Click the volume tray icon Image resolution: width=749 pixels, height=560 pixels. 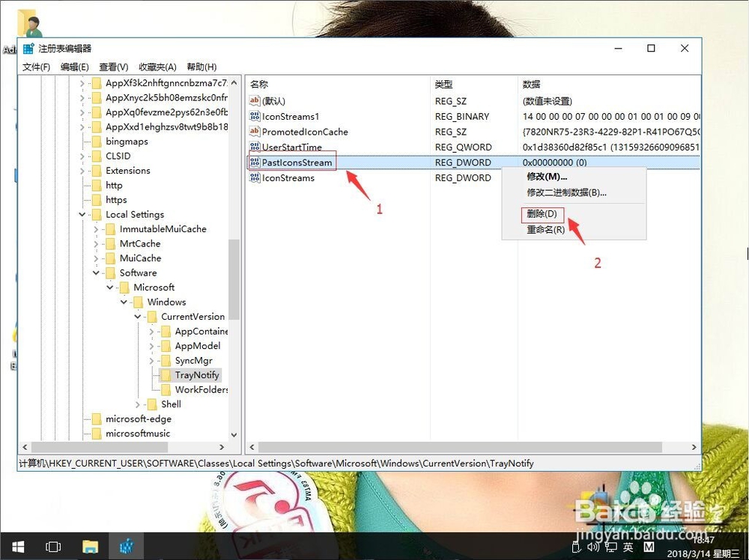coord(593,547)
